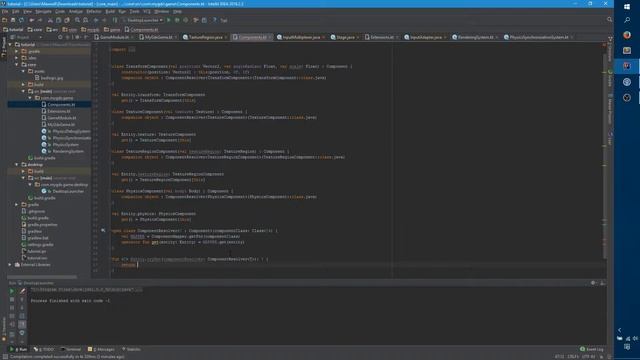
Task: Select gradle.properties in the project tree
Action: (39, 224)
